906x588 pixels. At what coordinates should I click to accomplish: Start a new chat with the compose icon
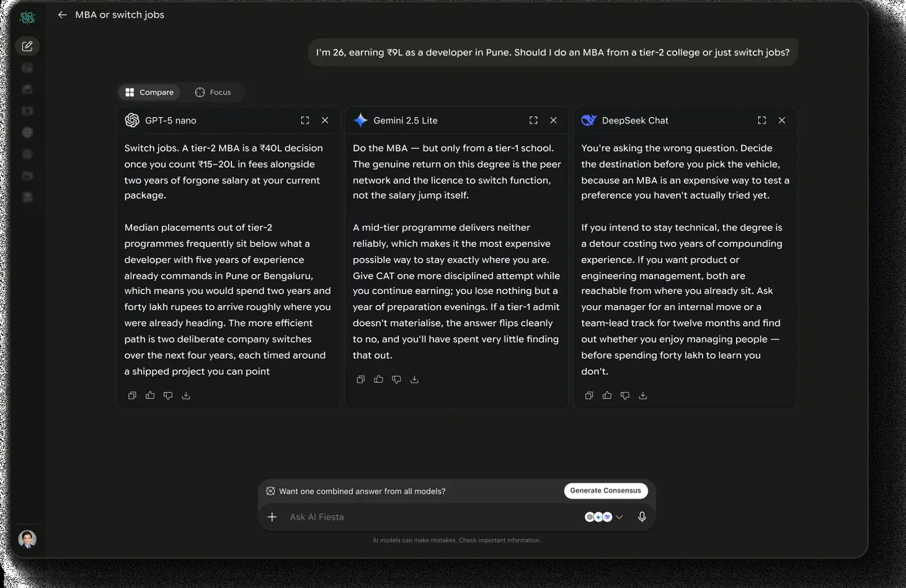tap(27, 46)
